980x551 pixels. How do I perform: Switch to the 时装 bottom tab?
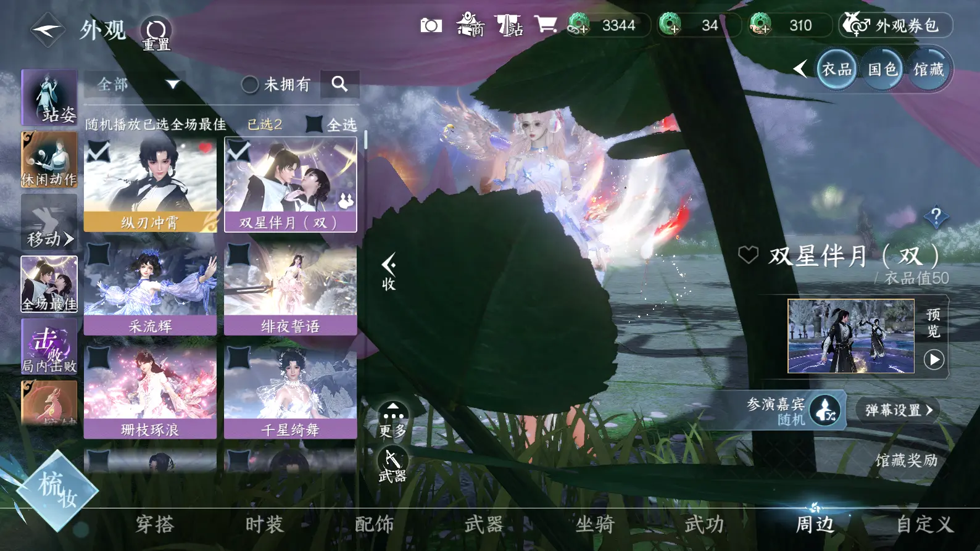coord(264,524)
